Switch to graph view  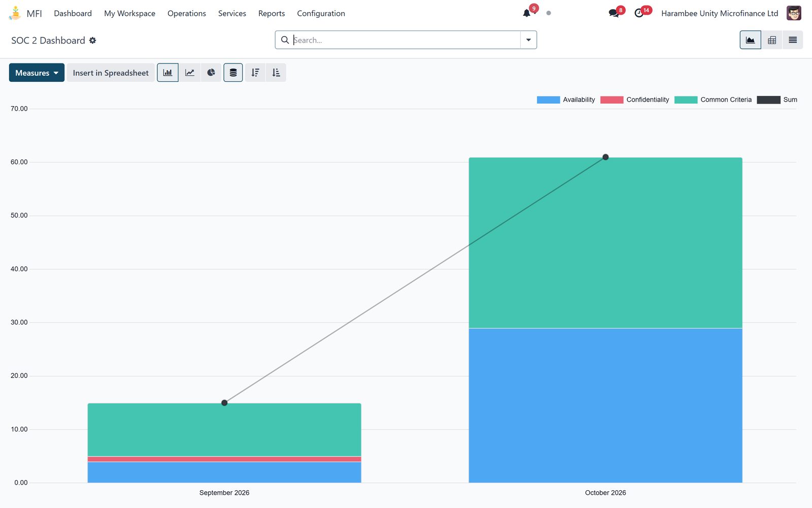point(750,40)
